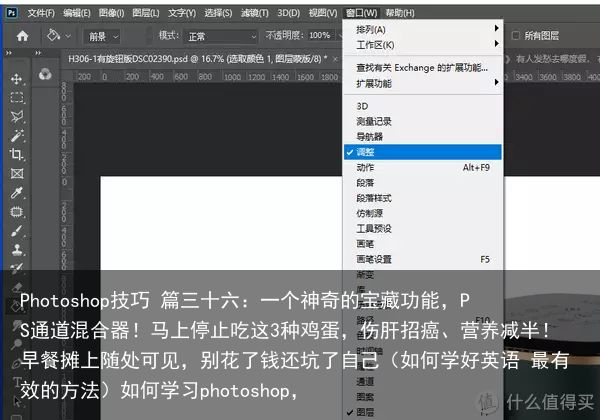The height and width of the screenshot is (420, 600).
Task: Select the Patch healing tool
Action: pyautogui.click(x=17, y=212)
